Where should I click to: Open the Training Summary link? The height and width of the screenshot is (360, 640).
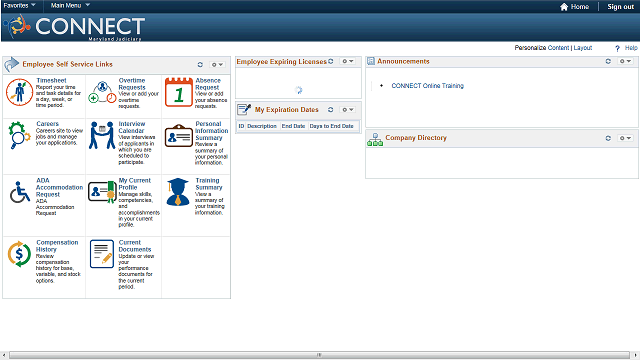click(x=209, y=184)
